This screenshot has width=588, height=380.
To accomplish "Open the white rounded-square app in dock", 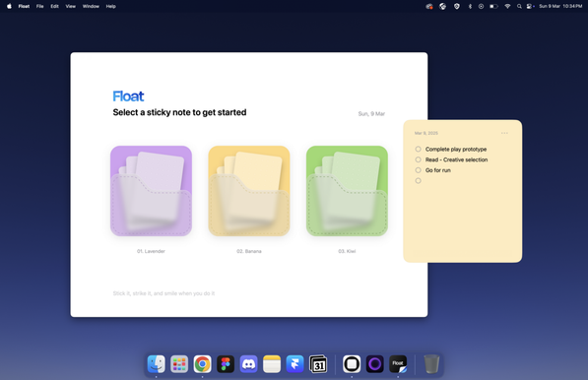I will coord(352,364).
